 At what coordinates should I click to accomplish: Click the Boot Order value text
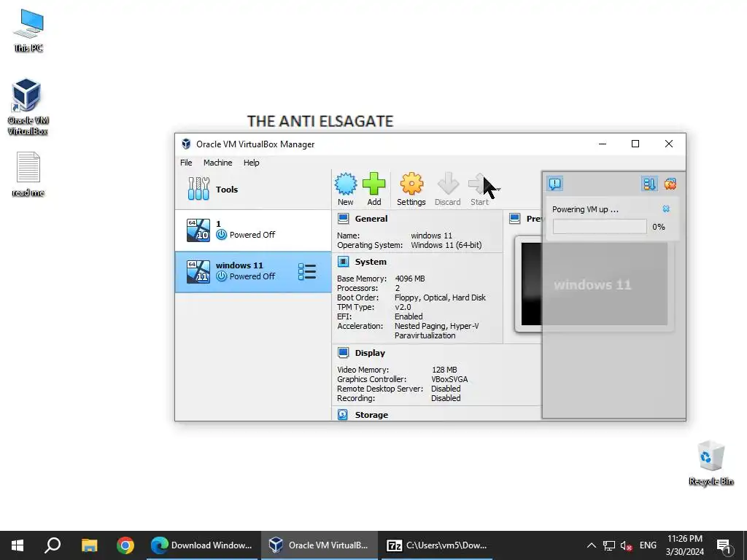tap(440, 297)
